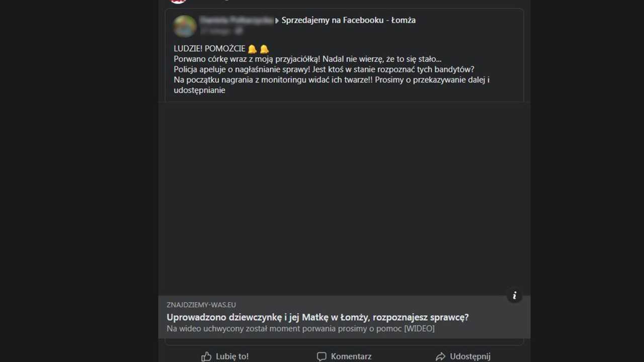Click the second bell emoji in the post
644x362 pixels.
(x=264, y=49)
